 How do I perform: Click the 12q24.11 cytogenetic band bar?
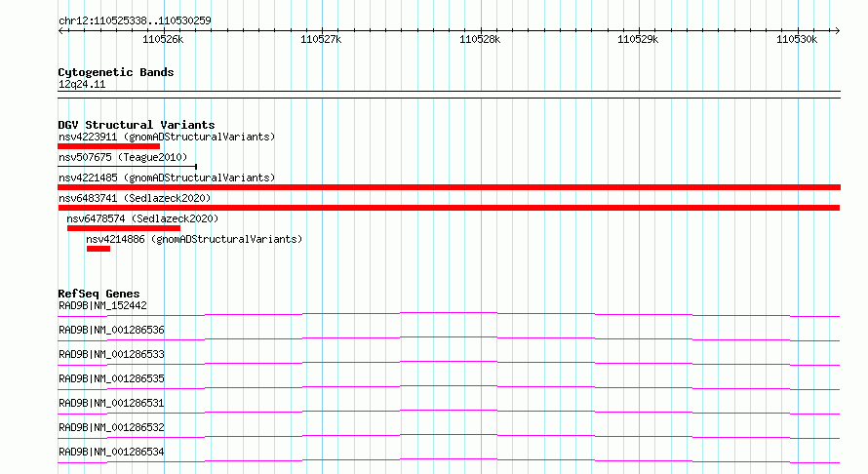point(449,95)
